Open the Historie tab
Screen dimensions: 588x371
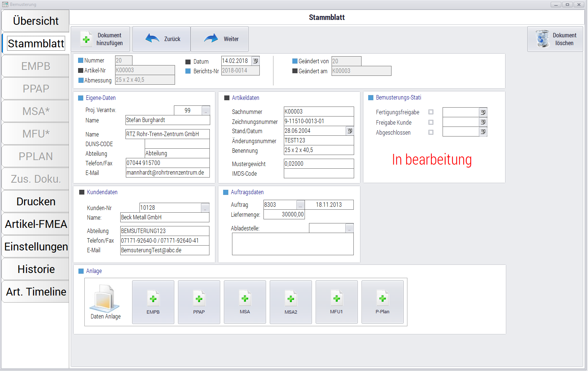coord(36,269)
